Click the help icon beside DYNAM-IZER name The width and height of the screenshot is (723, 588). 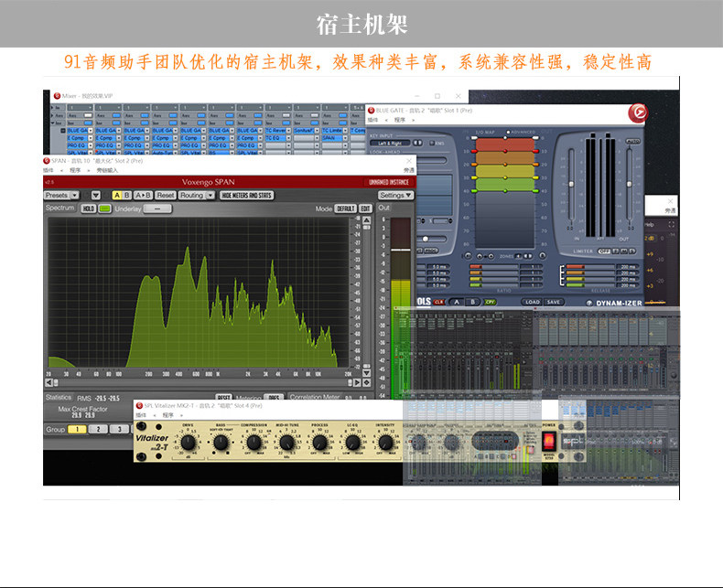588,304
